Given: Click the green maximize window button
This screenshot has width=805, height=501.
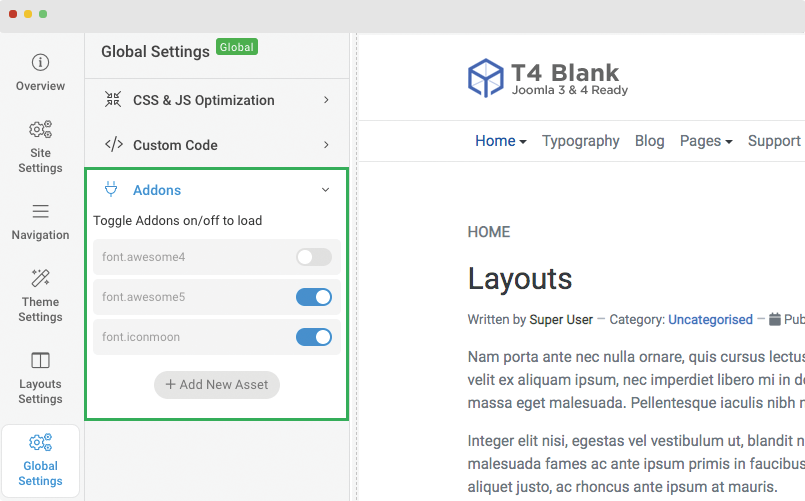Looking at the screenshot, I should tap(43, 14).
